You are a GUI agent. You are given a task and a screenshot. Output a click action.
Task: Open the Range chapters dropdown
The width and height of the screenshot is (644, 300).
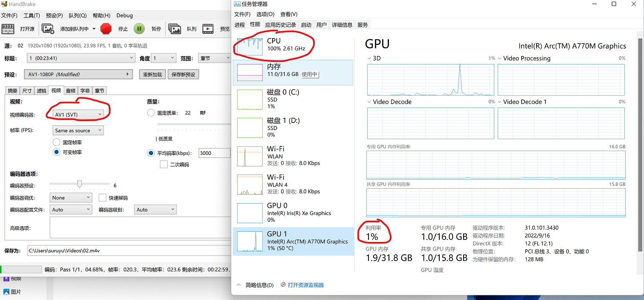coord(214,58)
